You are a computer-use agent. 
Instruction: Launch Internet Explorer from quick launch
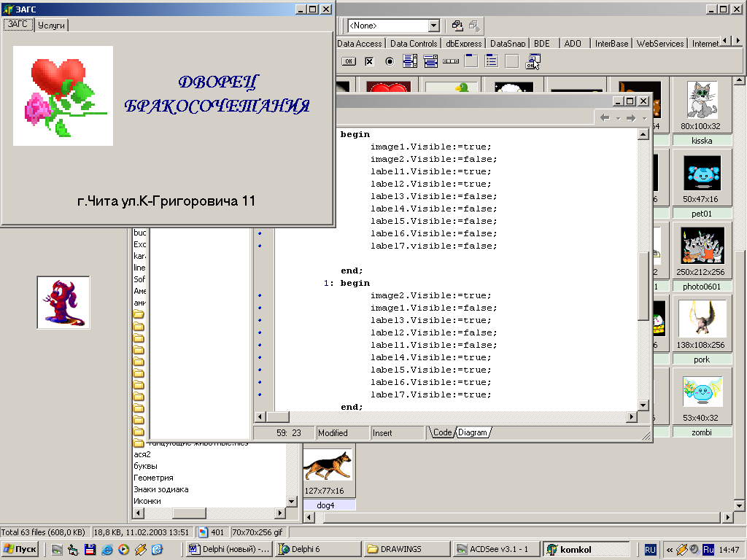tap(107, 550)
